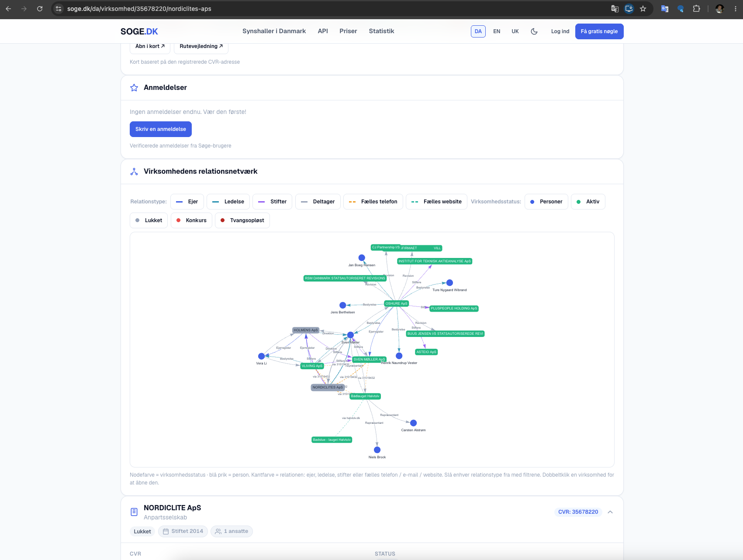This screenshot has height=560, width=743.
Task: Collapse the NORDICLITE ApS card chevron
Action: pos(610,512)
